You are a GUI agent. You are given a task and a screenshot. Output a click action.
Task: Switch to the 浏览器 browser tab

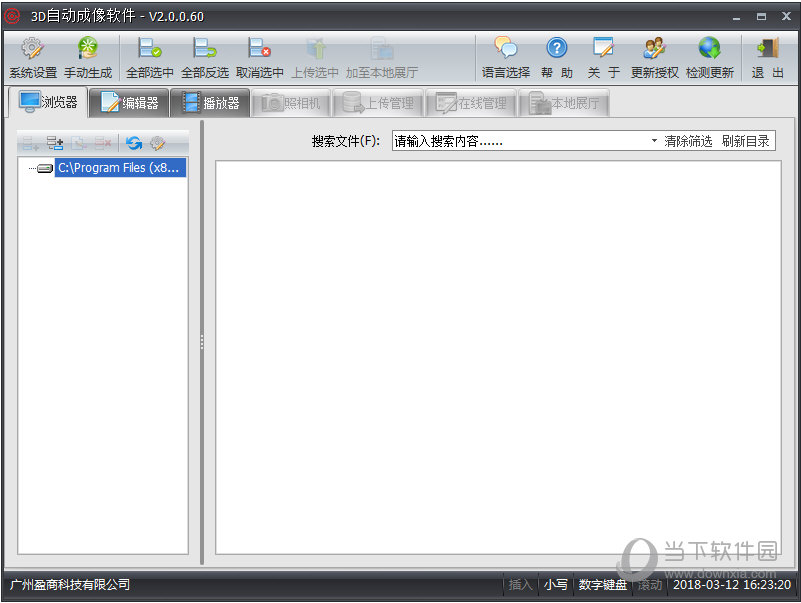[49, 102]
